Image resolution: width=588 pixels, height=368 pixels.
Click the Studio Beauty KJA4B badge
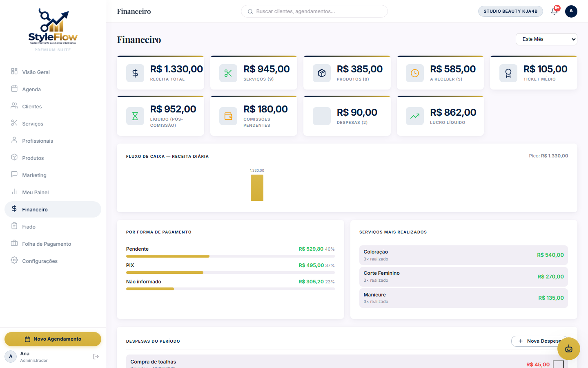pyautogui.click(x=510, y=11)
